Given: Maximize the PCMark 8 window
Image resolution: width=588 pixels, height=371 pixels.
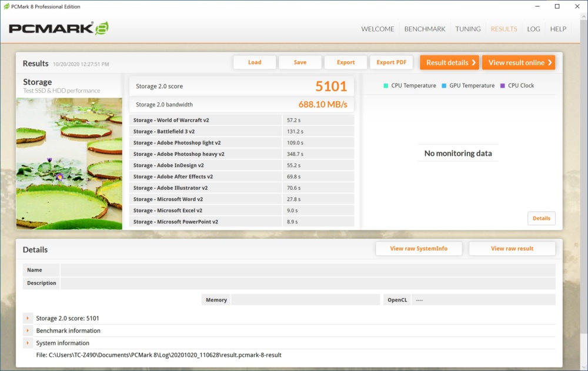Looking at the screenshot, I should [x=557, y=6].
